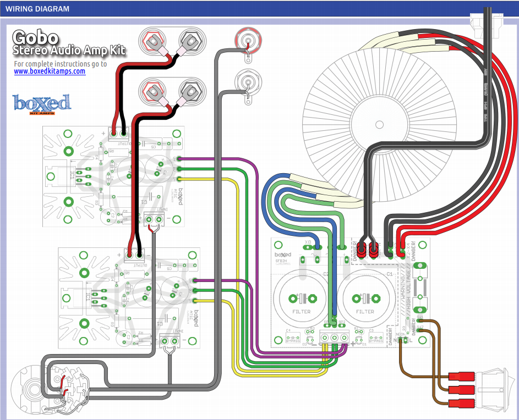The height and width of the screenshot is (420, 519).
Task: Click the top-row red speaker binding post
Action: 153,41
